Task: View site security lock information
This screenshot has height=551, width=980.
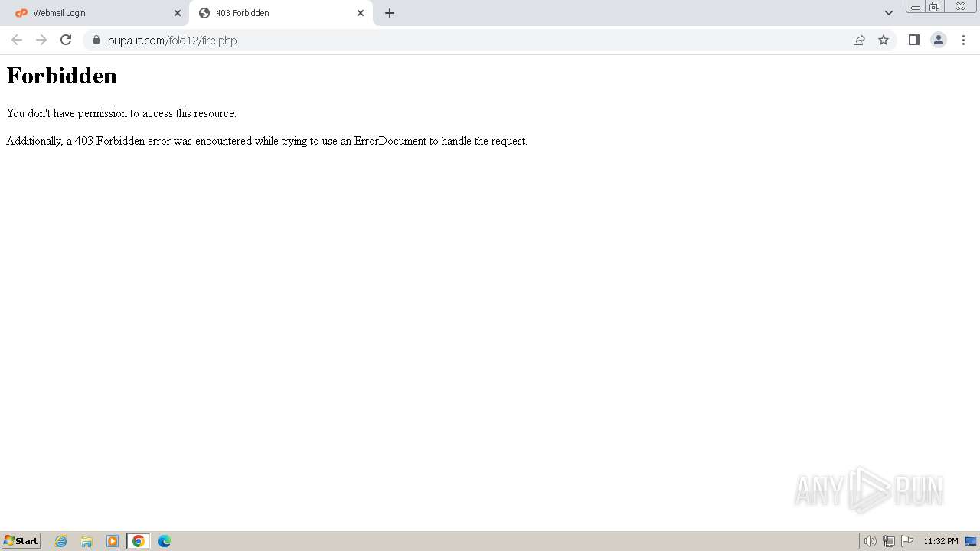Action: pos(96,40)
